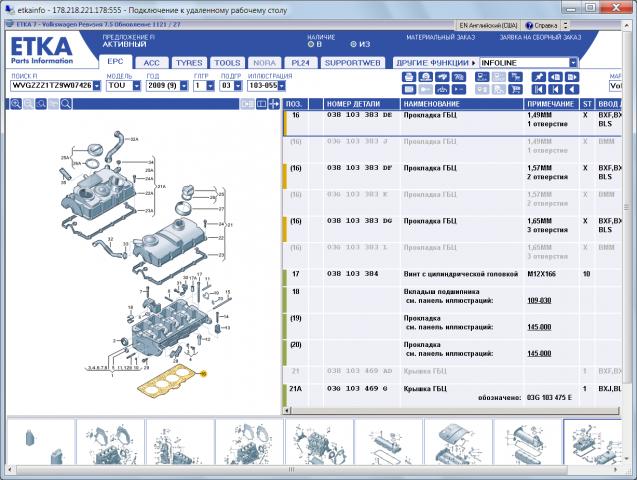The width and height of the screenshot is (637, 480).
Task: Click the ship-like icon in the second toolbar row
Action: pos(442,89)
